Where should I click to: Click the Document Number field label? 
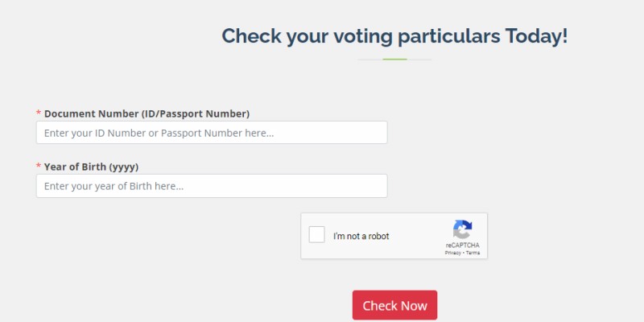147,114
